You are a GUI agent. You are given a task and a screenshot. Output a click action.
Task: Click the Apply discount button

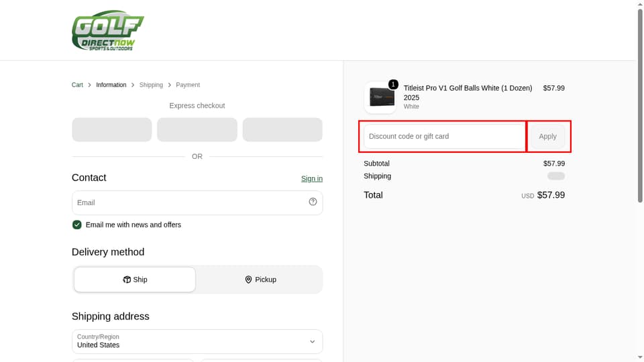click(x=548, y=136)
